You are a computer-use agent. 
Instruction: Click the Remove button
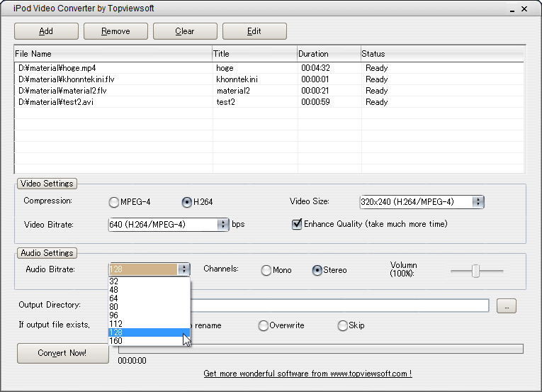[x=115, y=31]
